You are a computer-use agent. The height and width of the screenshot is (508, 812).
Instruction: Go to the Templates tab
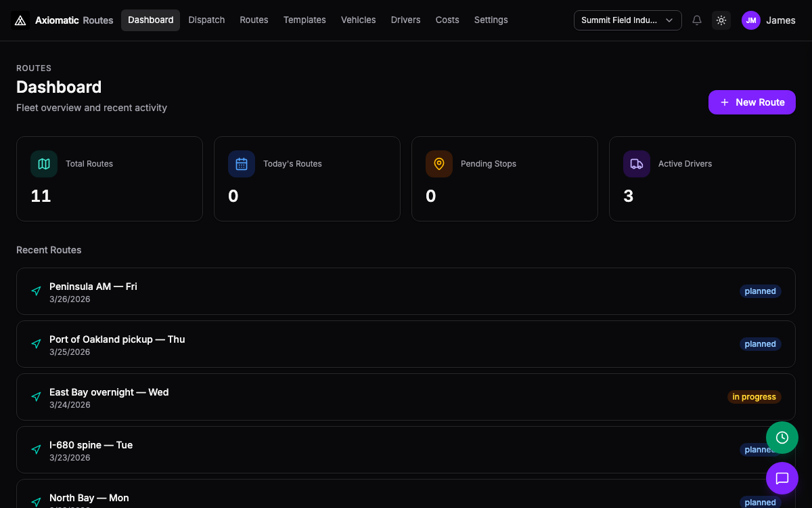pos(304,20)
